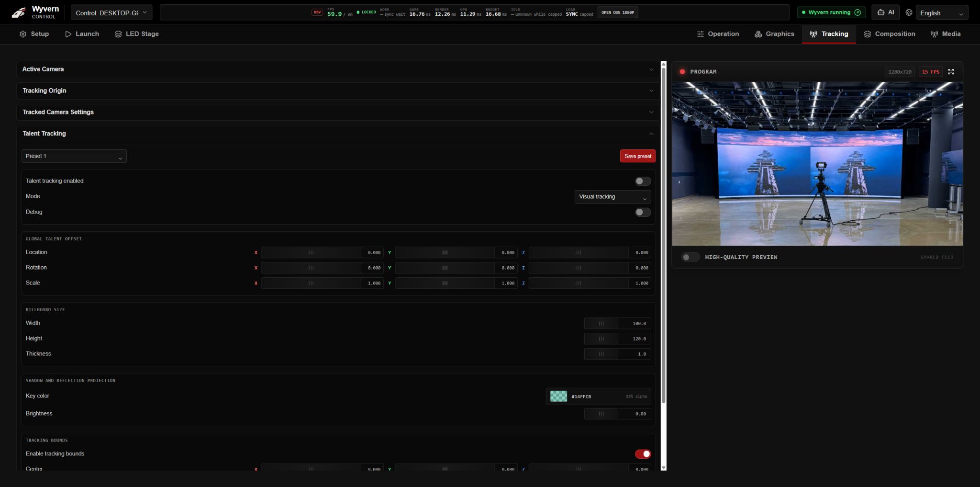Click the Wyvern Control logo icon

coord(19,12)
